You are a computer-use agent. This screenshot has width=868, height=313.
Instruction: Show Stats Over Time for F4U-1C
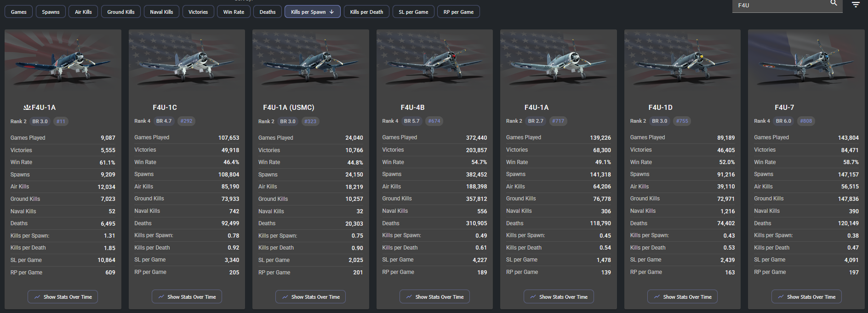point(187,297)
